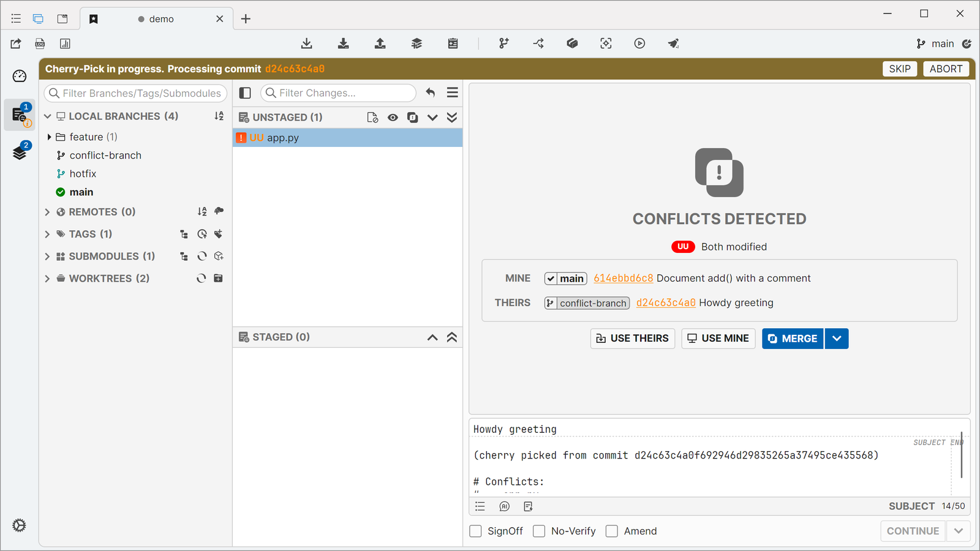Image resolution: width=980 pixels, height=551 pixels.
Task: Open the Git LFS box icon
Action: pyautogui.click(x=572, y=43)
